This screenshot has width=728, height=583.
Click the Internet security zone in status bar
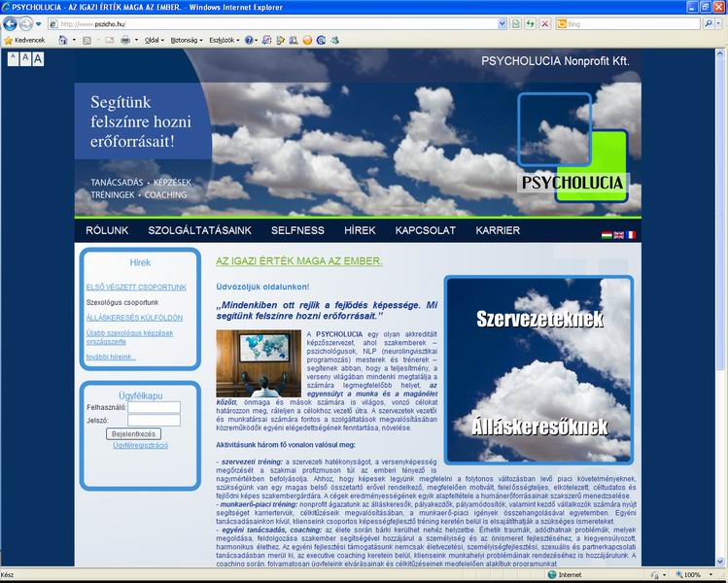click(565, 575)
